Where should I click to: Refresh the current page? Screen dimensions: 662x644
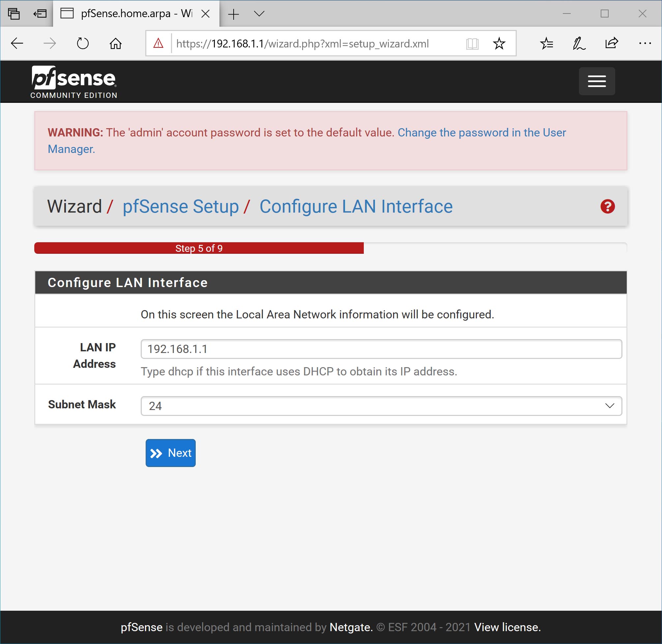tap(82, 43)
